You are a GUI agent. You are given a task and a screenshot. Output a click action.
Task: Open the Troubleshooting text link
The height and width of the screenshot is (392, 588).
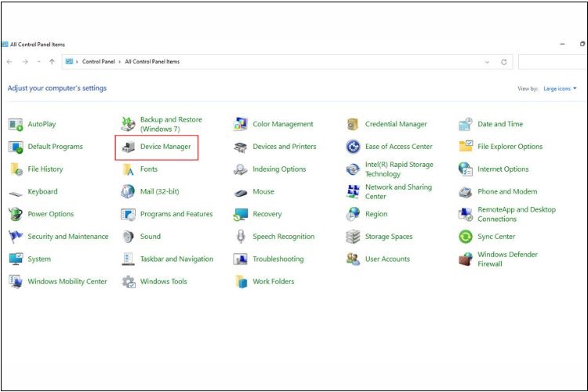(278, 260)
